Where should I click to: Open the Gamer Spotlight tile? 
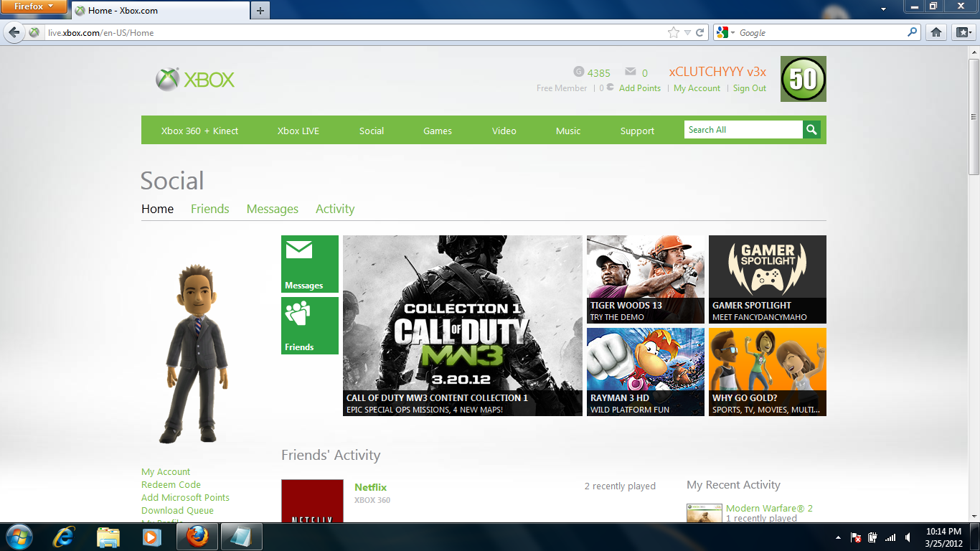click(x=768, y=279)
